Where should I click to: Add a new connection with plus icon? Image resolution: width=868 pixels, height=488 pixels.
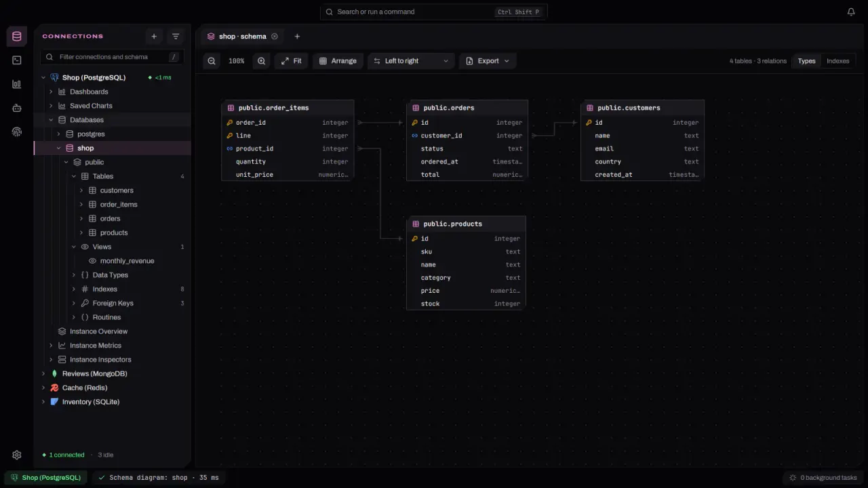click(154, 37)
